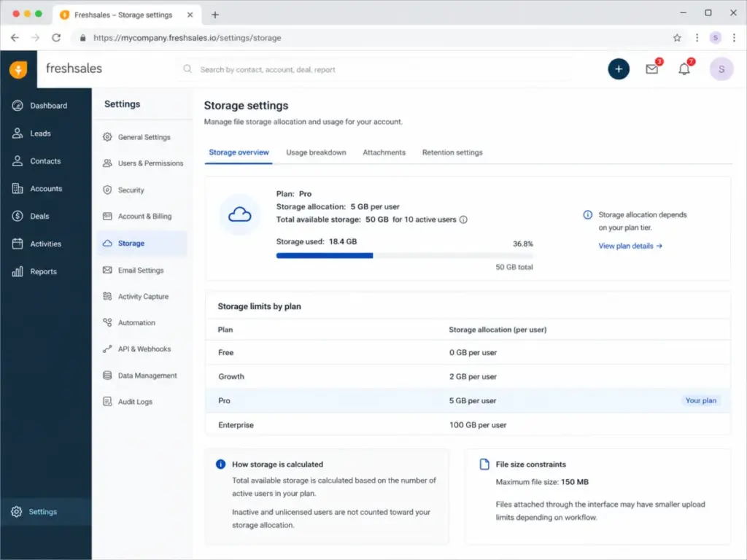Viewport: 747px width, 560px height.
Task: Click the storage used progress bar
Action: [404, 256]
